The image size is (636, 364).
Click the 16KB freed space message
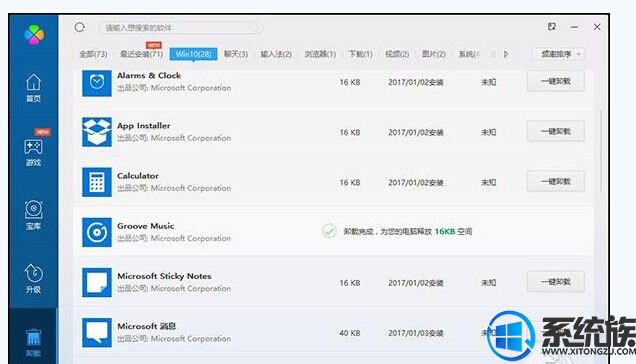[408, 231]
